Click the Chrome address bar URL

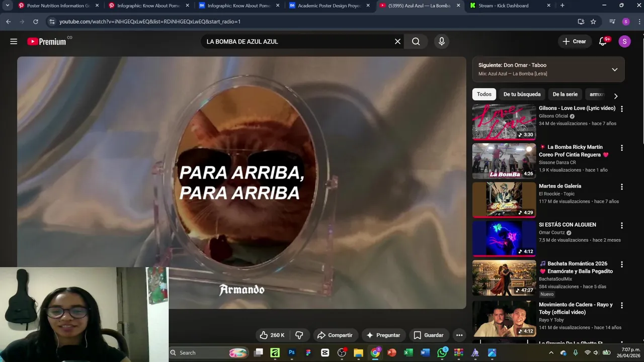pos(150,22)
